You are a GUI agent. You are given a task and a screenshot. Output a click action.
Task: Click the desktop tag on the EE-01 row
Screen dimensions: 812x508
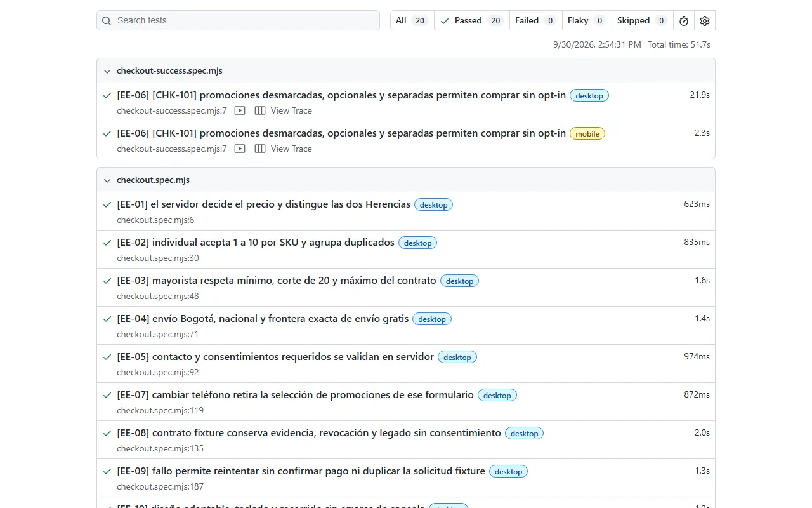tap(434, 205)
